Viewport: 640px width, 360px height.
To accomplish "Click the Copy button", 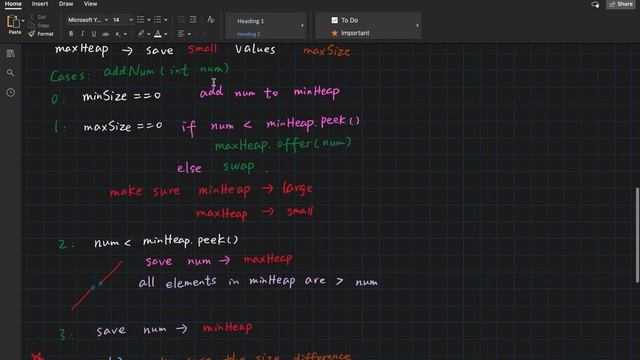I will (x=39, y=25).
